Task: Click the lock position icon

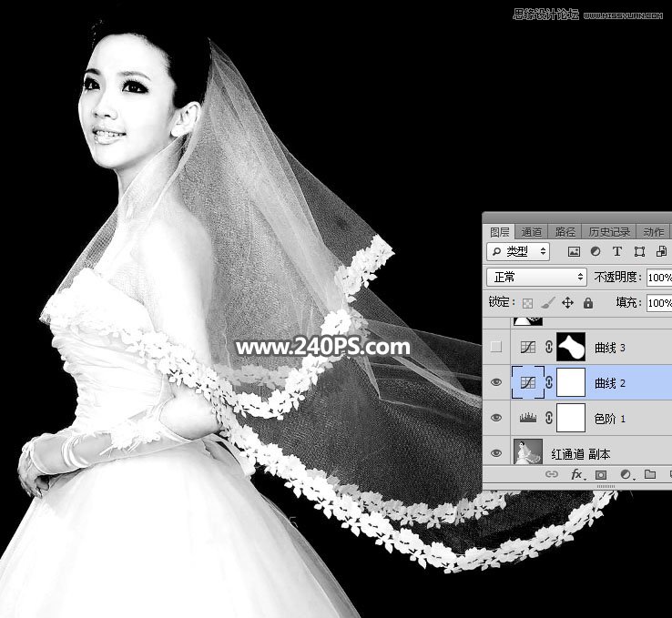Action: pyautogui.click(x=567, y=302)
